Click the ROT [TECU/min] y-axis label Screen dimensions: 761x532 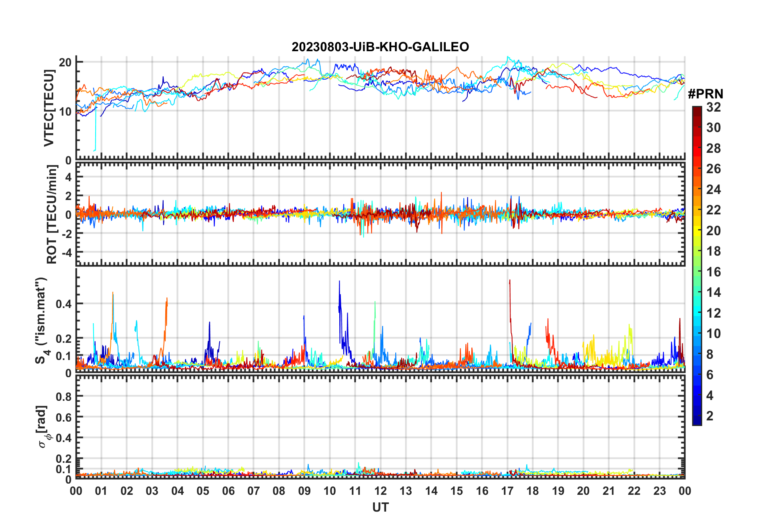52,214
